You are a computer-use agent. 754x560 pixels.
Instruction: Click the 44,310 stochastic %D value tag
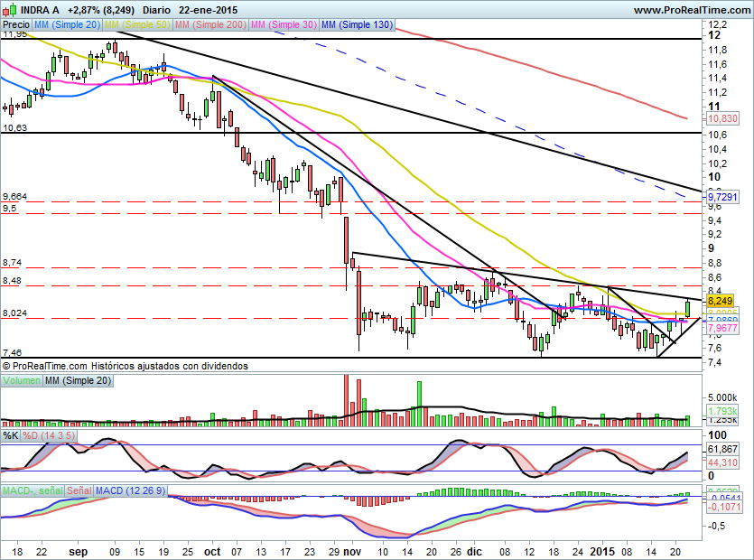(721, 462)
